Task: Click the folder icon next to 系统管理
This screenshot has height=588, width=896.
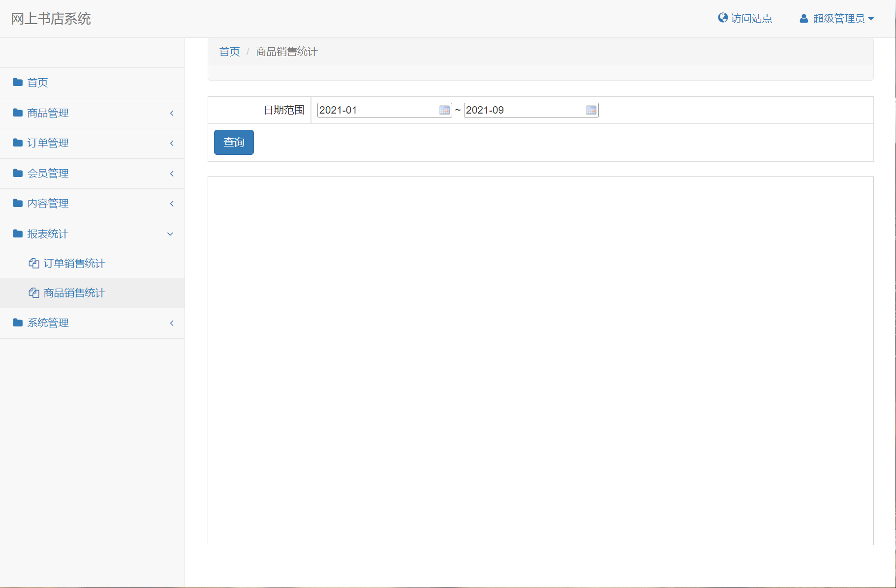Action: (x=18, y=323)
